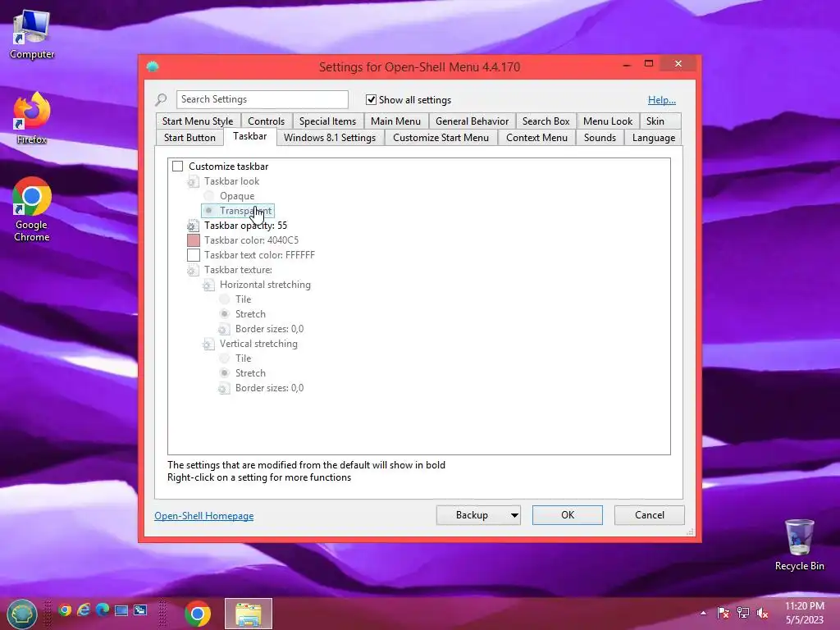Select the Computer desktop icon
This screenshot has width=840, height=630.
[x=32, y=34]
